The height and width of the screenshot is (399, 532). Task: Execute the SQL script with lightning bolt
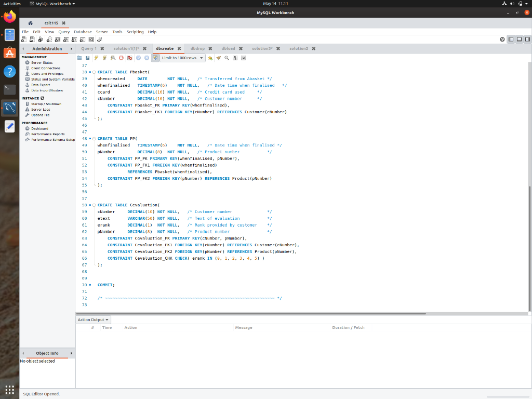point(96,58)
